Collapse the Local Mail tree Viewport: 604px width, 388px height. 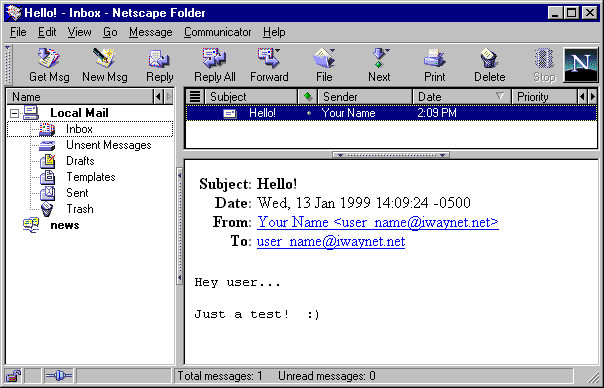tap(14, 113)
